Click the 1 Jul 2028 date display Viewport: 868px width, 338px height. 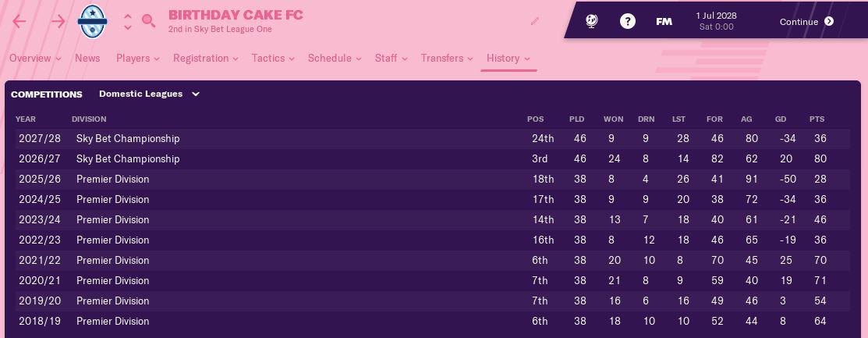coord(716,21)
